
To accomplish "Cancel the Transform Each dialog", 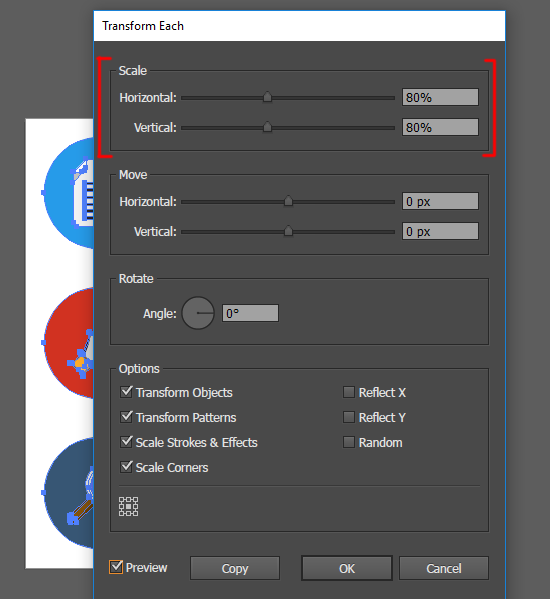I will 444,568.
